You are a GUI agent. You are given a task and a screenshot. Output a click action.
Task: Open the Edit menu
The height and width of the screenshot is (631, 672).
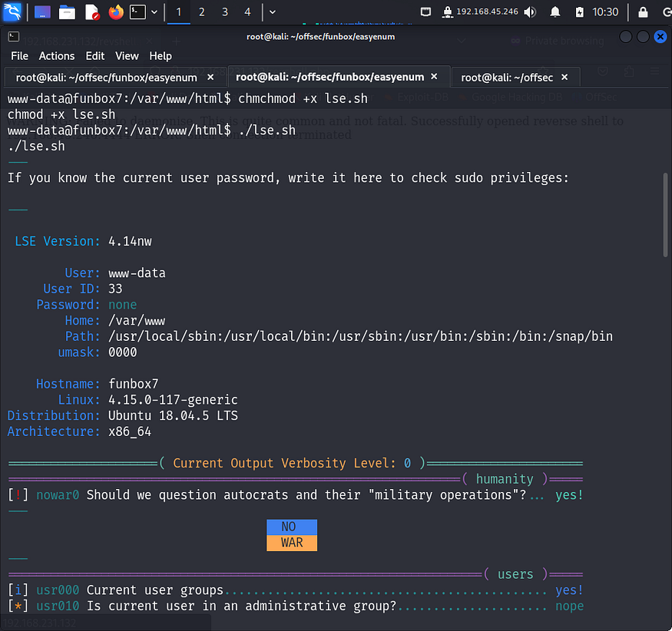[x=94, y=56]
